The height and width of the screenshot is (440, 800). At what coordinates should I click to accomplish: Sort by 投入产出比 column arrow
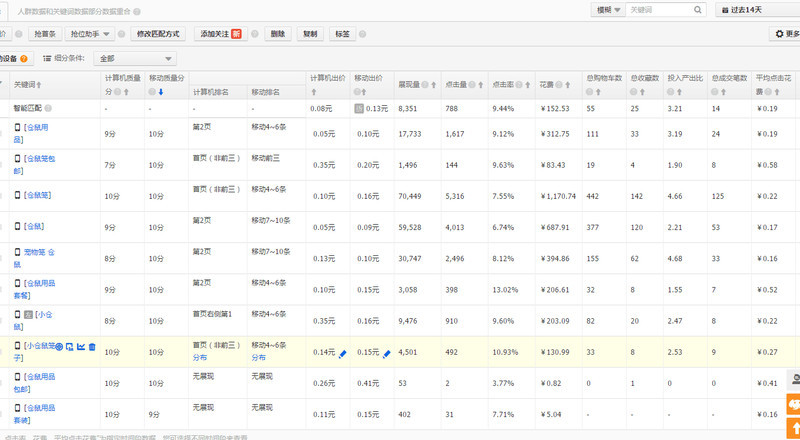pyautogui.click(x=680, y=92)
